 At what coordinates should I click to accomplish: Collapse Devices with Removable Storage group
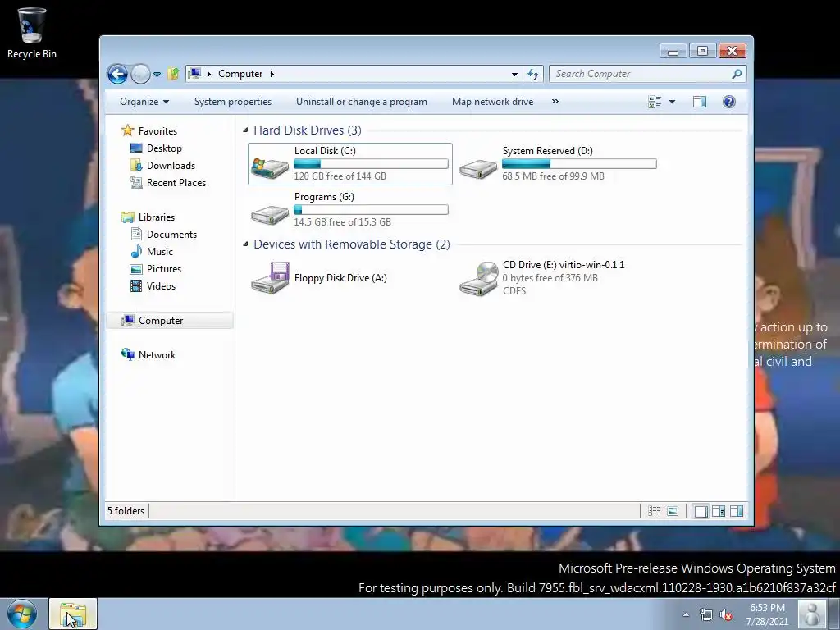click(245, 244)
